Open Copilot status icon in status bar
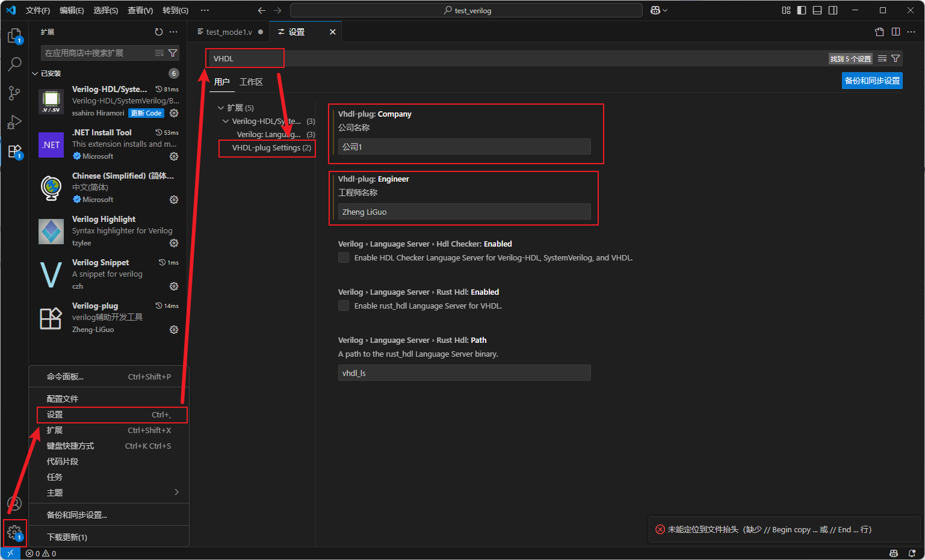 894,553
